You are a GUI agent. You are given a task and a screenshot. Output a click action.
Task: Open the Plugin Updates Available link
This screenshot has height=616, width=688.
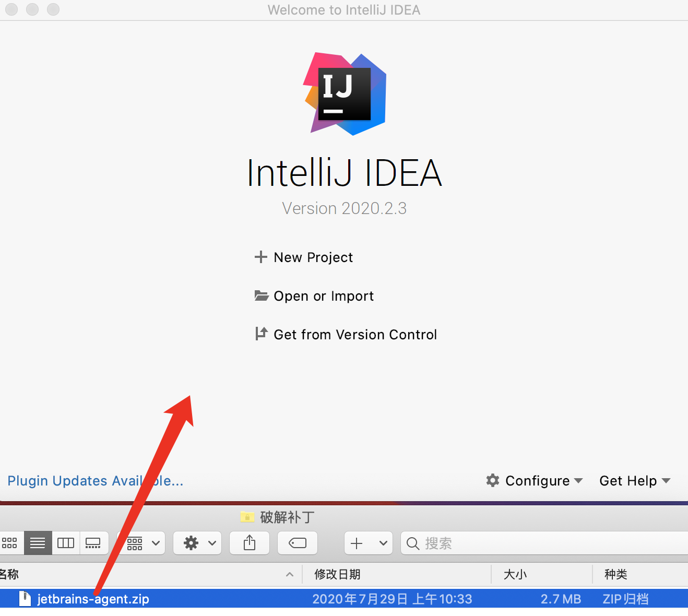click(x=96, y=481)
